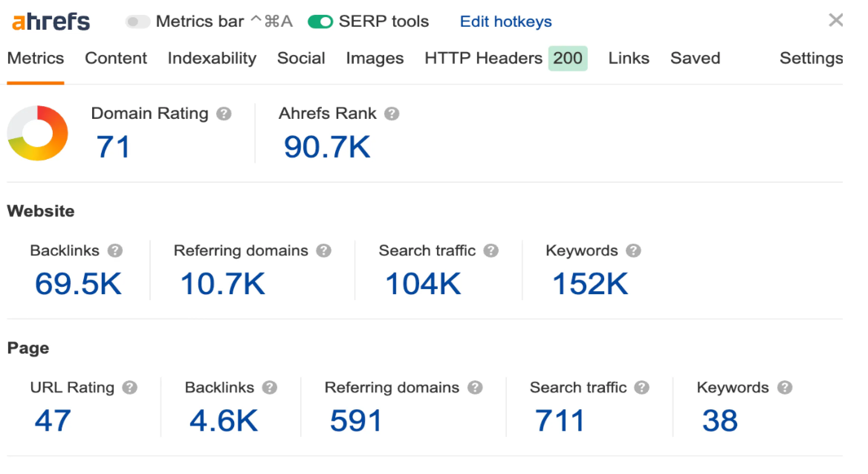Open the Images tab
The width and height of the screenshot is (868, 474).
(375, 58)
